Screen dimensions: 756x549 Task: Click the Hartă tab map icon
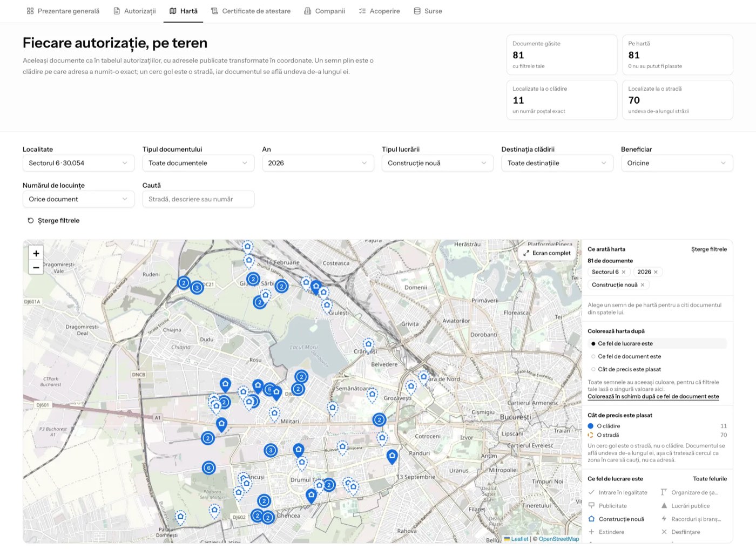pyautogui.click(x=173, y=11)
